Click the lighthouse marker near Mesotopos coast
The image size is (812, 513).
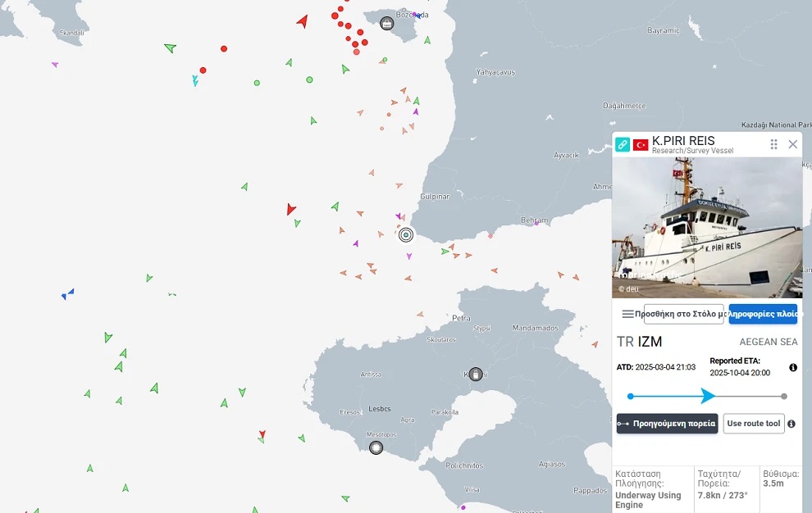pyautogui.click(x=376, y=447)
